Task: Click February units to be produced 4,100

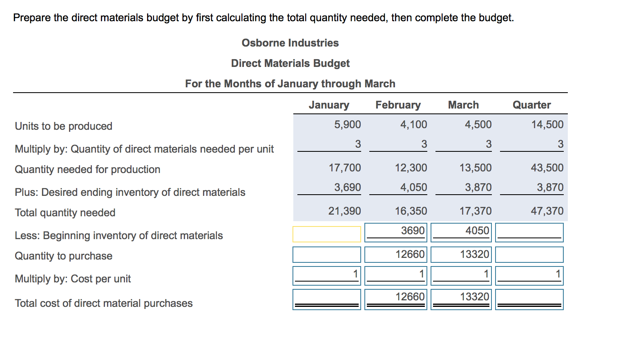Action: click(x=414, y=124)
